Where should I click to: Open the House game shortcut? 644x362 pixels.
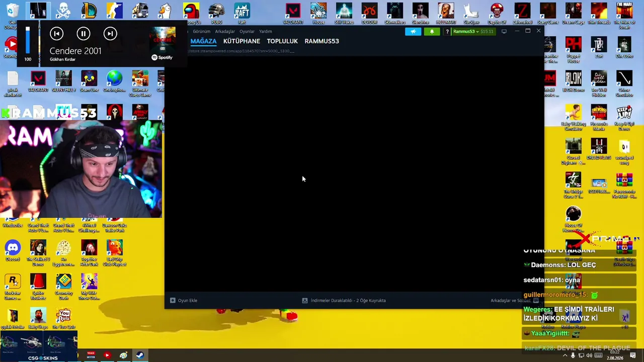click(318, 14)
